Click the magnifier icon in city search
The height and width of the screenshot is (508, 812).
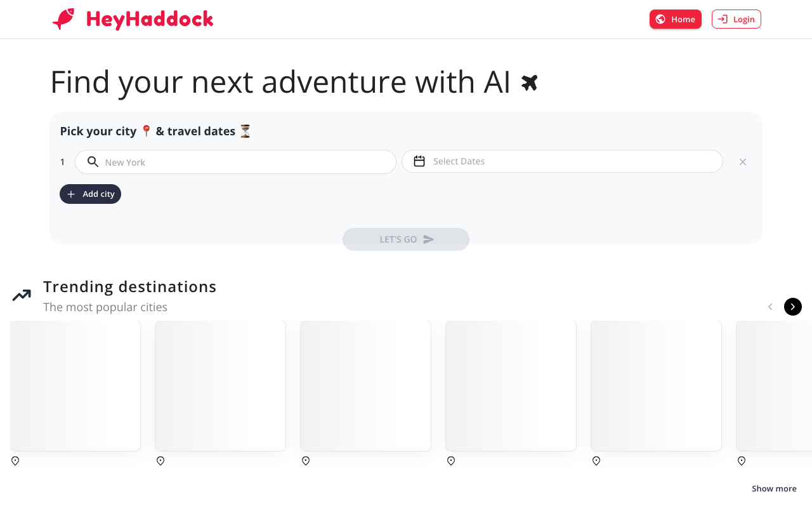93,162
